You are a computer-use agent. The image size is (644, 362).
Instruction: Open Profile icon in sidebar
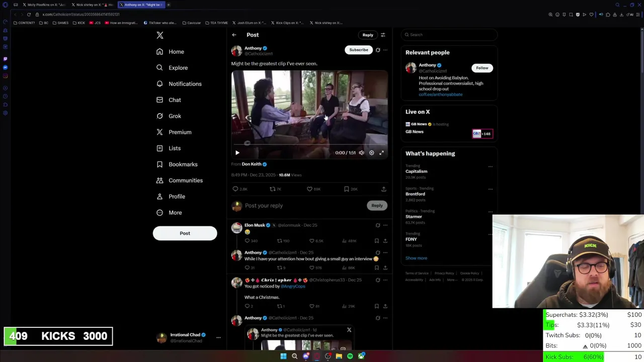pyautogui.click(x=159, y=197)
